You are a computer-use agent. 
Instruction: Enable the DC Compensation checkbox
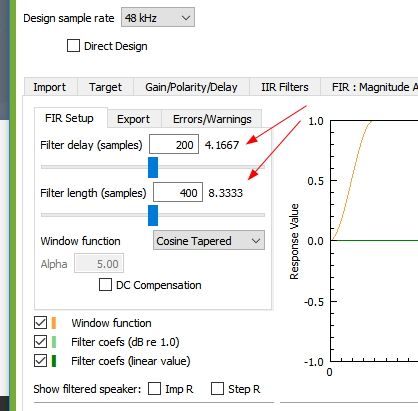(105, 285)
